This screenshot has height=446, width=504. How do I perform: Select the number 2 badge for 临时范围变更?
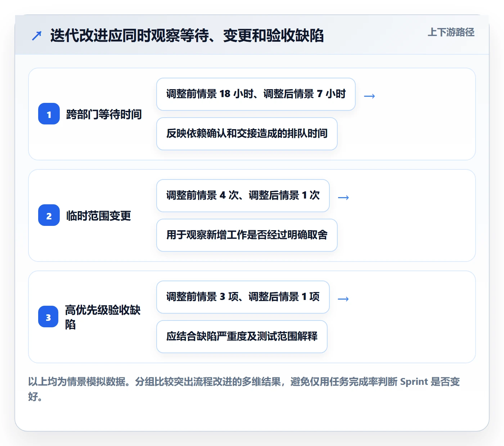[x=49, y=215]
